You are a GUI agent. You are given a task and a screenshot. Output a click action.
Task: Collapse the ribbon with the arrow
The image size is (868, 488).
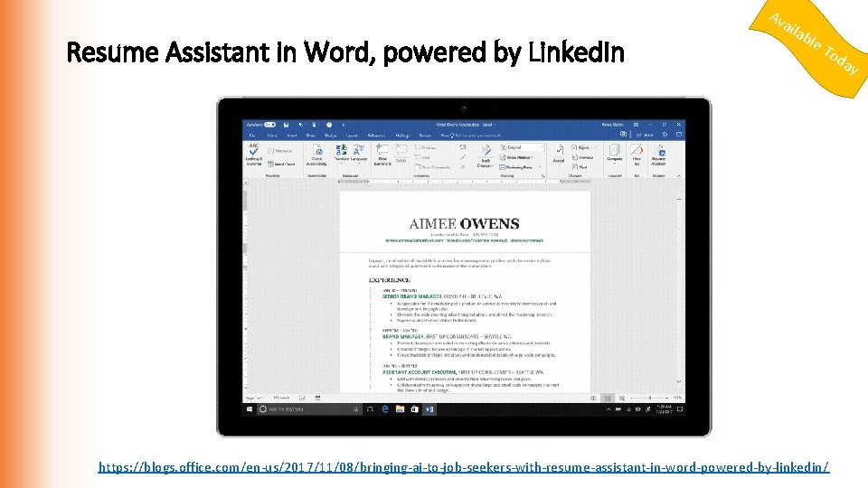click(x=679, y=176)
